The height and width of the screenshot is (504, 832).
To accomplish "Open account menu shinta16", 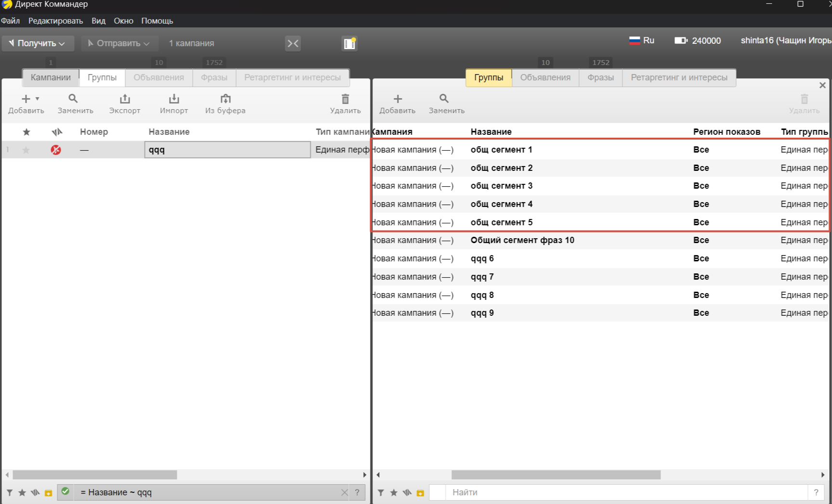I will [786, 40].
